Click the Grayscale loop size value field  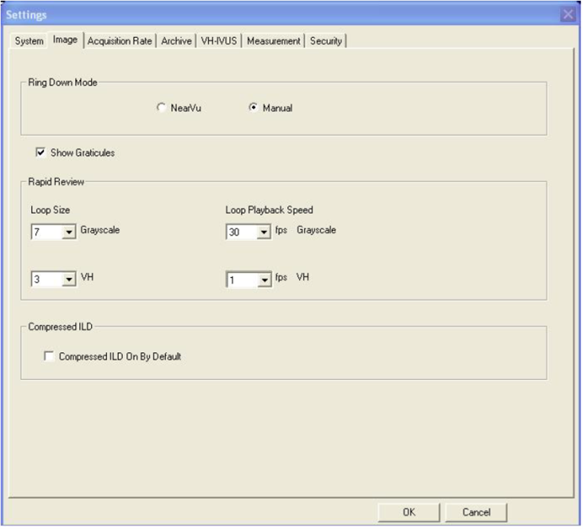point(46,232)
